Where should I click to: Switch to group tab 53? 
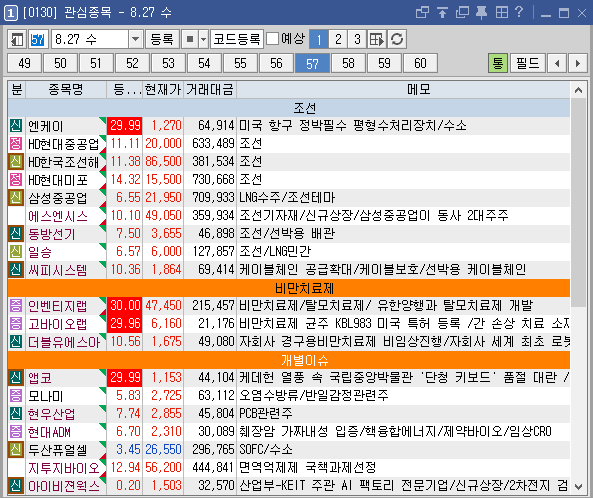coord(168,63)
